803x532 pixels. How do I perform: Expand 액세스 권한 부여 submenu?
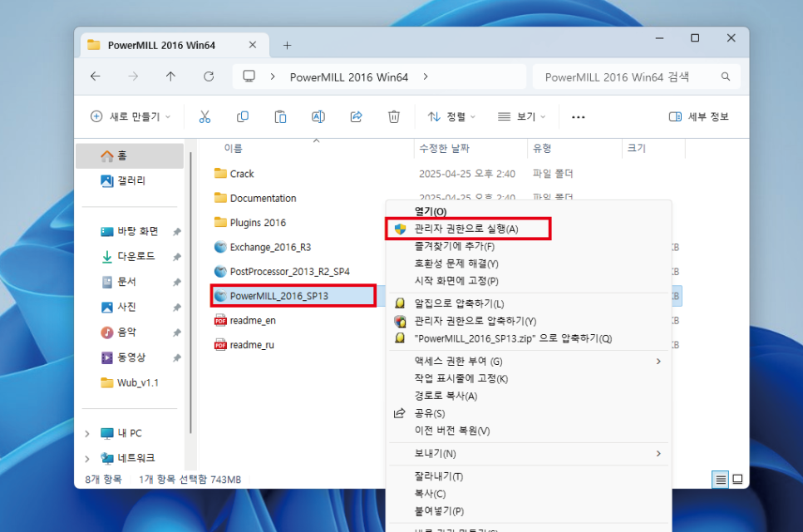pos(658,362)
